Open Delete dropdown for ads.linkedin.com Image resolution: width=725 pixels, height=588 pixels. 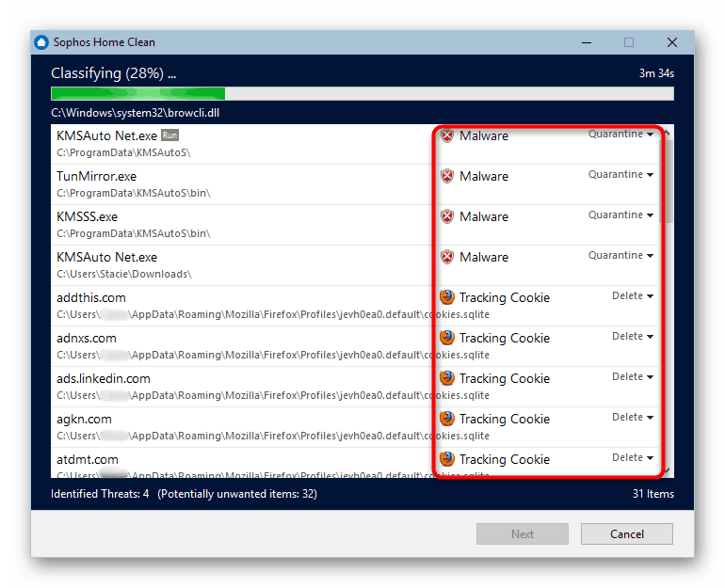click(633, 376)
